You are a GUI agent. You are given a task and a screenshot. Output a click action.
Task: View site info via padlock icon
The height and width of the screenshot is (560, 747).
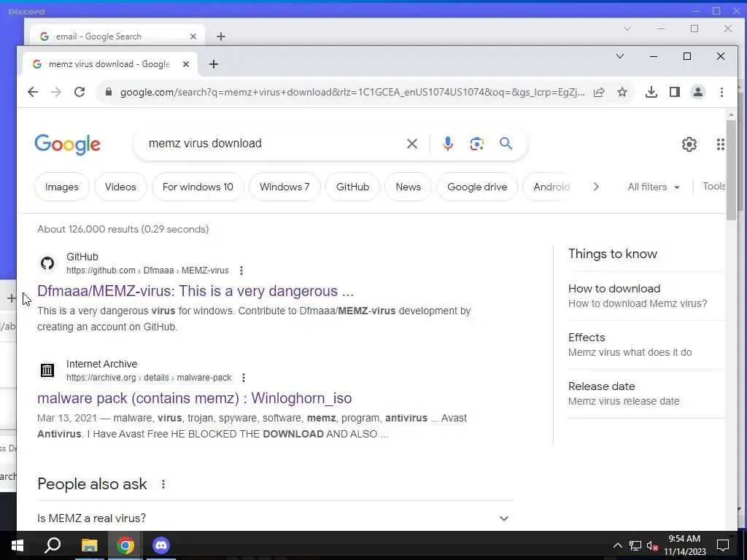(x=109, y=92)
